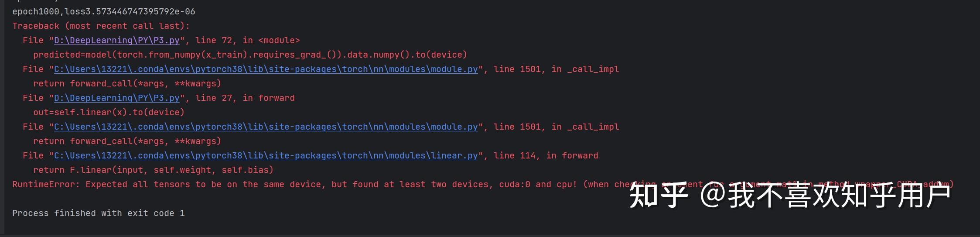Click the console's left gutter bar

click(x=2, y=117)
